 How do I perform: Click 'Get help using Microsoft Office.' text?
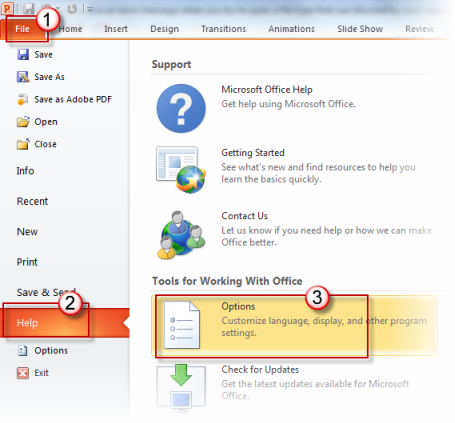pos(288,104)
